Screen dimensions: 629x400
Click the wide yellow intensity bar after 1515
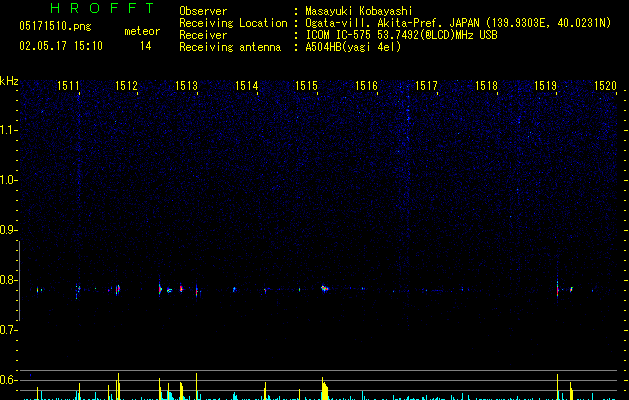click(x=325, y=388)
